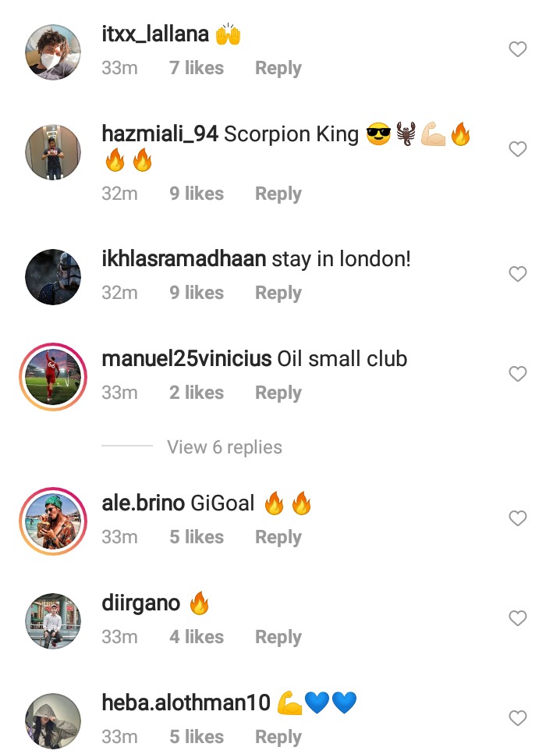This screenshot has height=754, width=560.
Task: Tap heart icon on hazmiali_94's Scorpion King comment
Action: [518, 149]
